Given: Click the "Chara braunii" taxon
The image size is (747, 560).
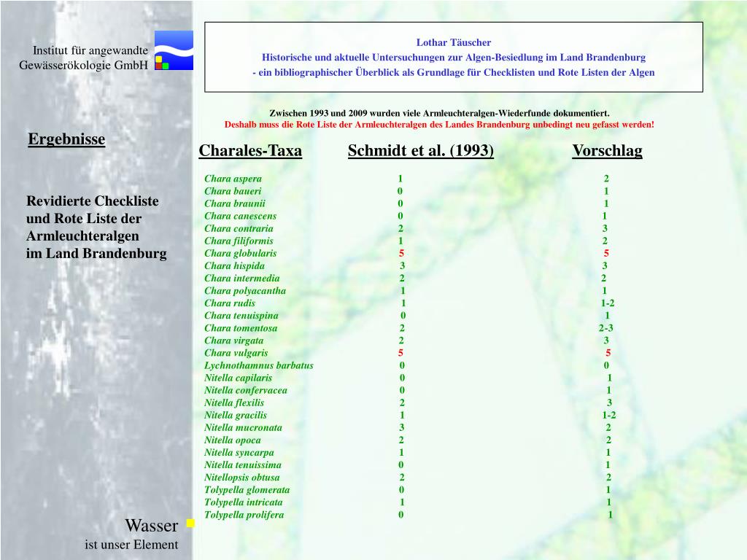Looking at the screenshot, I should coord(235,203).
